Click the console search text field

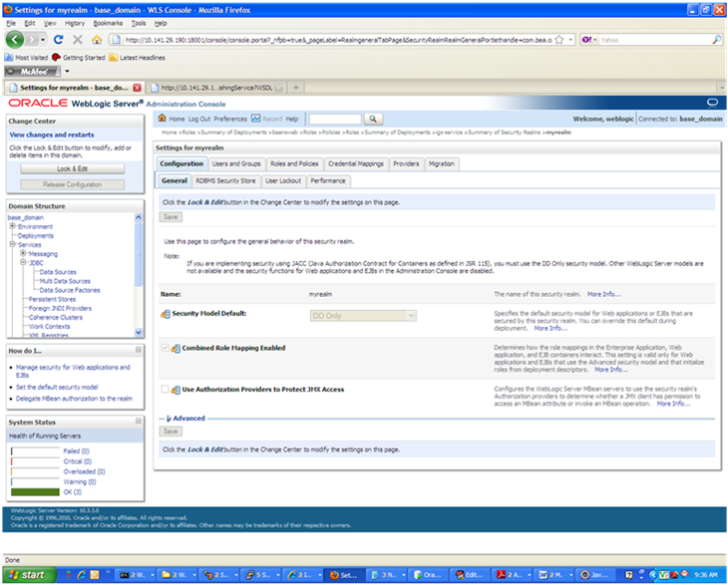pos(335,120)
